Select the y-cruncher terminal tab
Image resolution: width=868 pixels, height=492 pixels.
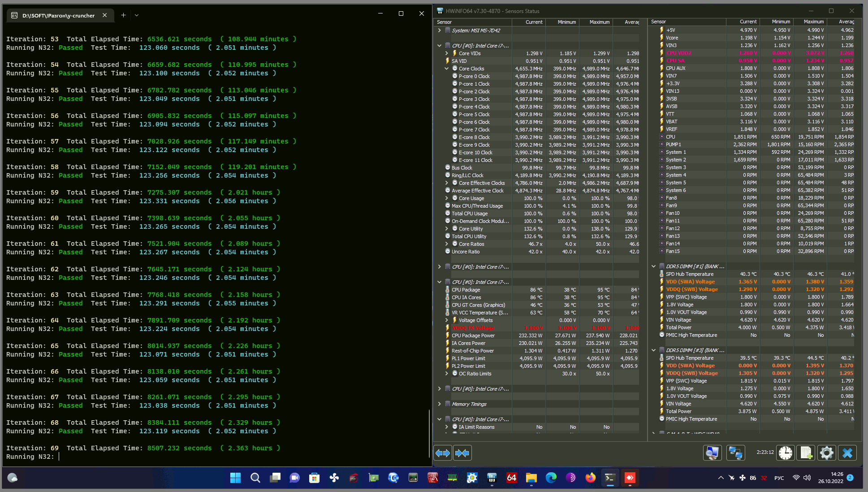coord(58,15)
